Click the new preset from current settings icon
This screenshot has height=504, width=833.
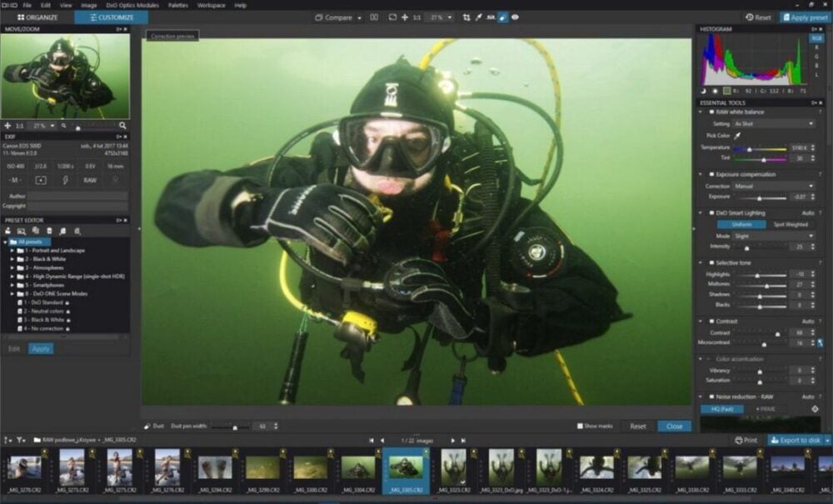pyautogui.click(x=8, y=231)
